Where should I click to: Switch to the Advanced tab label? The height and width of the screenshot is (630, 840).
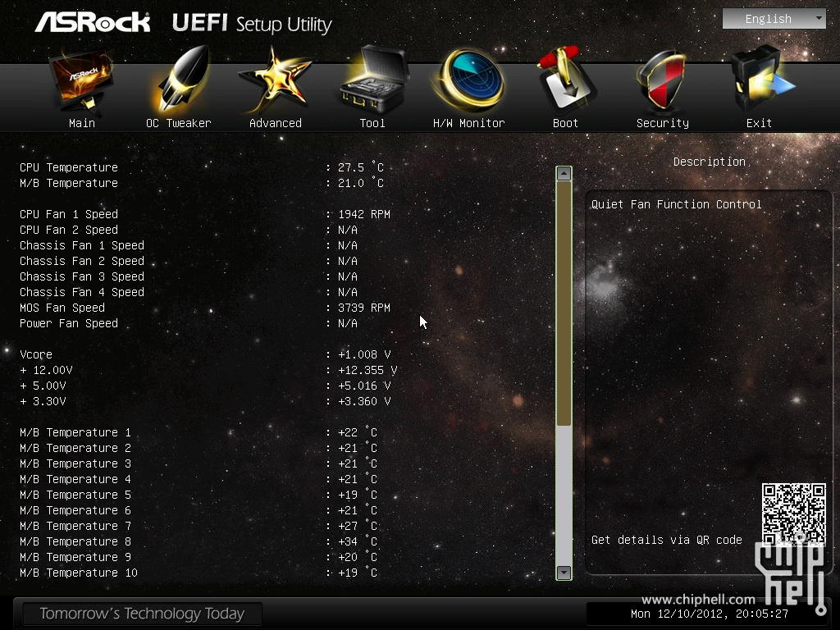[x=276, y=123]
